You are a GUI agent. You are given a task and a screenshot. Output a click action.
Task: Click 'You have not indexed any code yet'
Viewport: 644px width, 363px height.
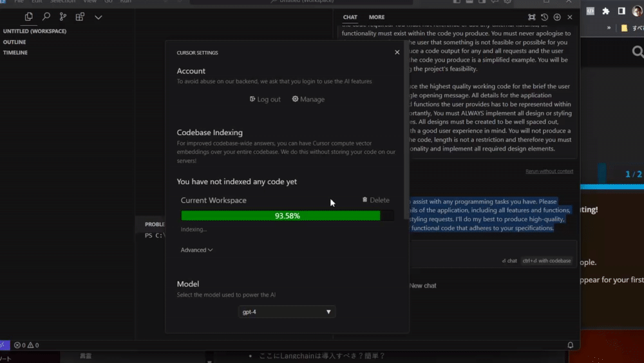pyautogui.click(x=236, y=181)
